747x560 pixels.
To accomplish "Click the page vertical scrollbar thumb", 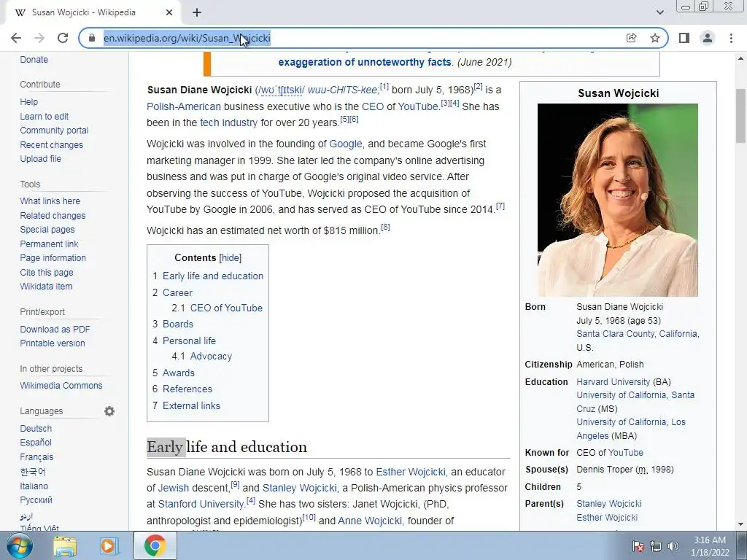I will pyautogui.click(x=740, y=116).
